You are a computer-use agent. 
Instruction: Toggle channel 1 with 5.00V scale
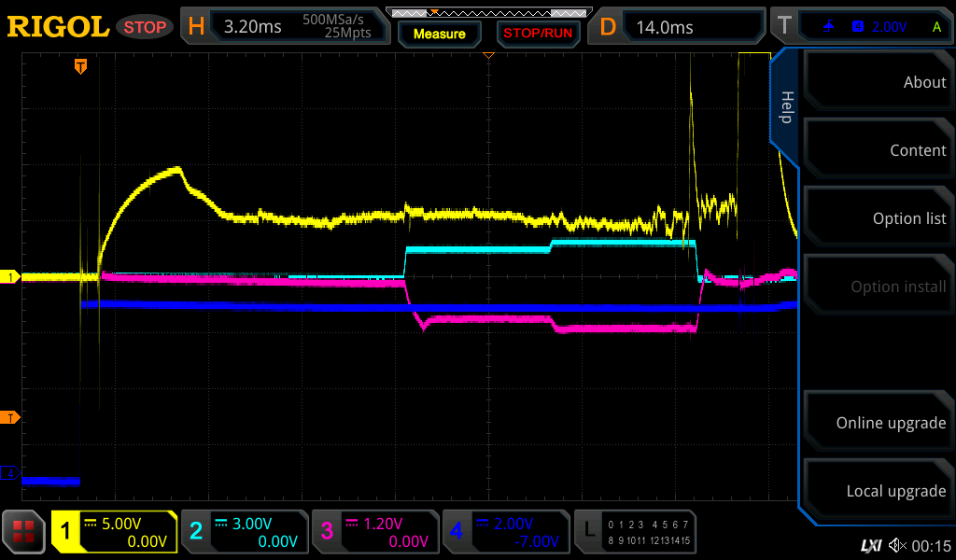click(x=115, y=532)
